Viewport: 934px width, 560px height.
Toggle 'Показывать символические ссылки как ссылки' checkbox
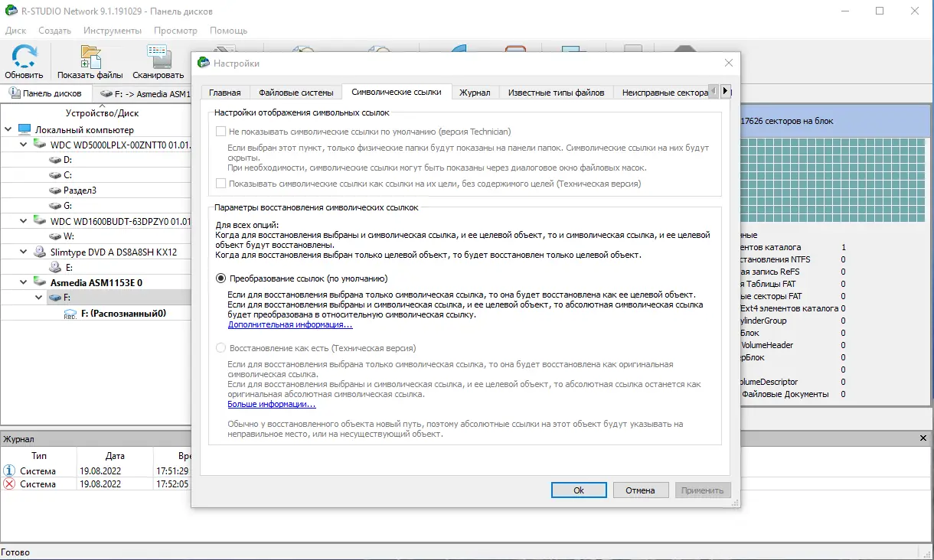tap(221, 184)
